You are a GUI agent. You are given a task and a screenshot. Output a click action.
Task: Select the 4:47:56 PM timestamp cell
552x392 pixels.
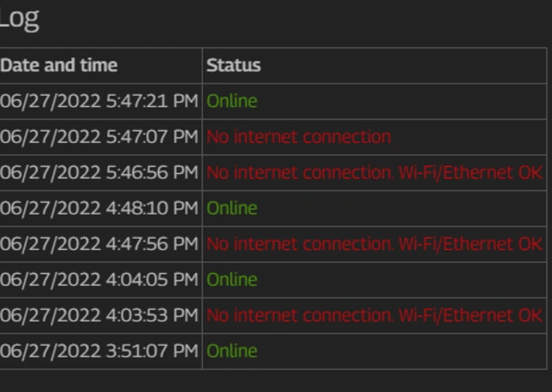click(x=99, y=244)
